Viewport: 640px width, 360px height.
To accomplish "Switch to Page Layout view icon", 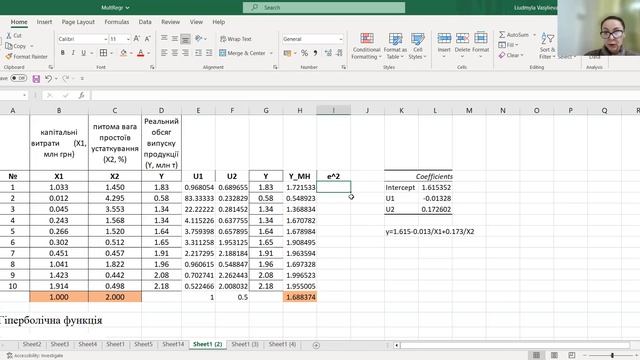I will coord(554,355).
